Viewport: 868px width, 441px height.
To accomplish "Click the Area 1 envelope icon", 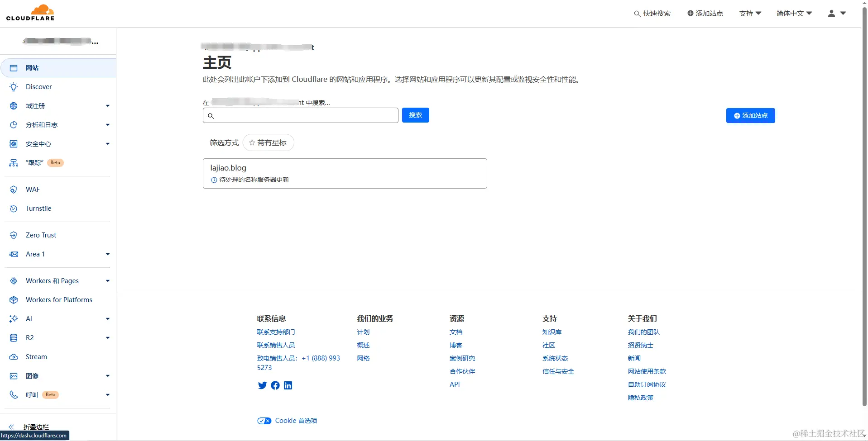I will [x=14, y=254].
